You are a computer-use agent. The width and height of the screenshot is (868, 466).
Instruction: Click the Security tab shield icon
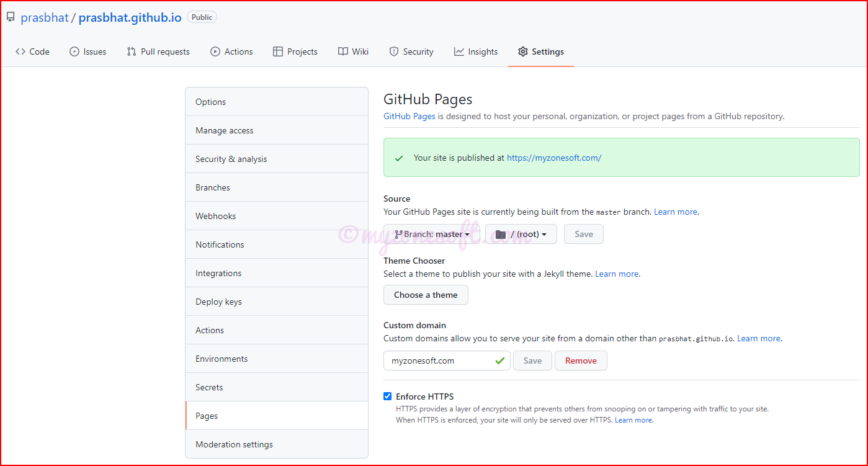click(x=393, y=52)
